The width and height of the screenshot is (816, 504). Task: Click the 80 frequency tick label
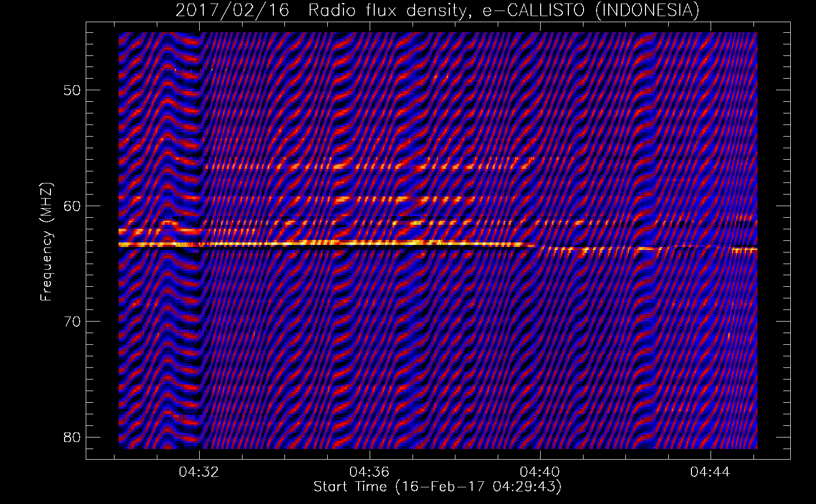coord(73,437)
